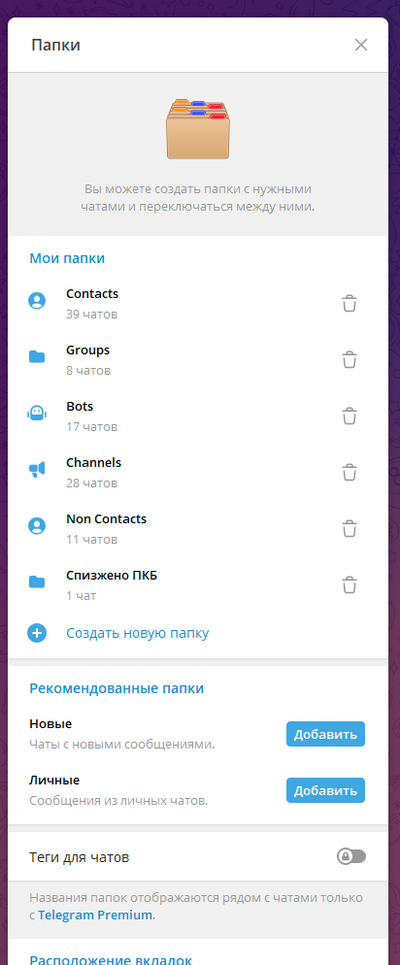Open the Contacts folder entry
Screen dimensions: 400x965
(198, 303)
